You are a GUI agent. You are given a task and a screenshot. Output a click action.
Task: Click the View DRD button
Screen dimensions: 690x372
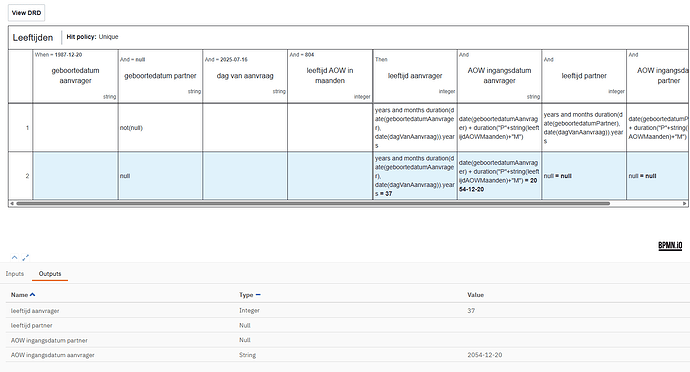(x=26, y=13)
